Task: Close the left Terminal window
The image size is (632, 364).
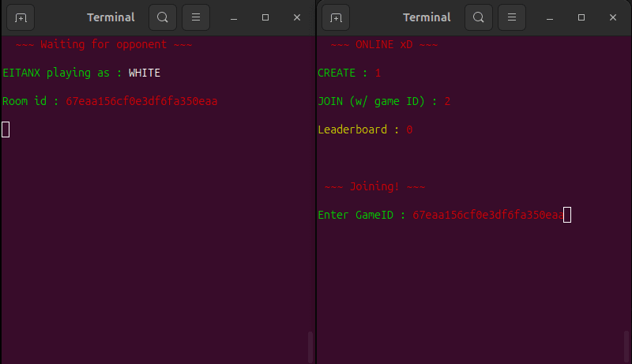Action: (297, 17)
